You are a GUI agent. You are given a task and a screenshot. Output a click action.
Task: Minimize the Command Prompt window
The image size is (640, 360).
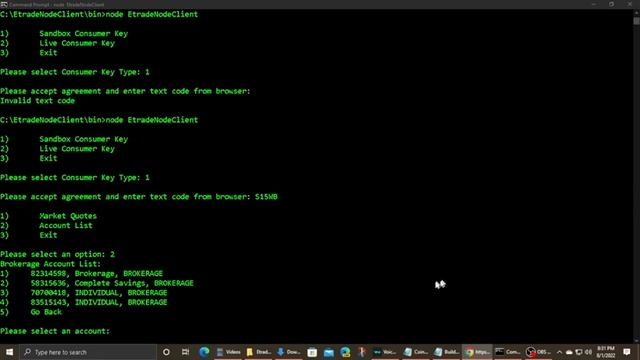(593, 4)
